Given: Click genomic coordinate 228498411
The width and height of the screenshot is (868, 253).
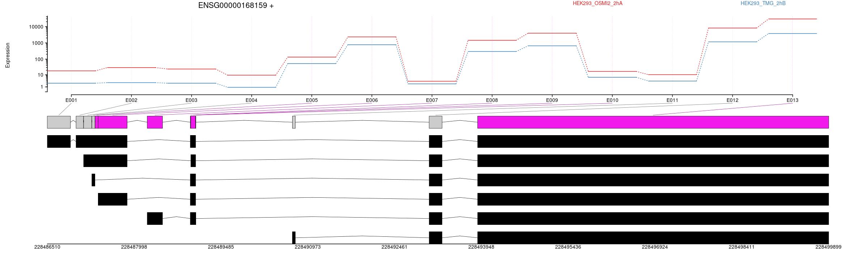Looking at the screenshot, I should tap(742, 247).
